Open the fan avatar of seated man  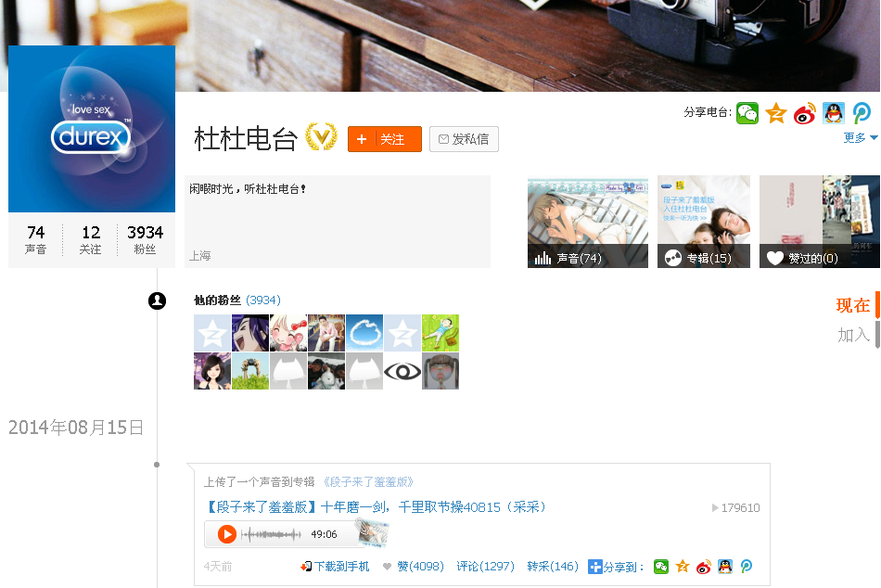pos(326,333)
